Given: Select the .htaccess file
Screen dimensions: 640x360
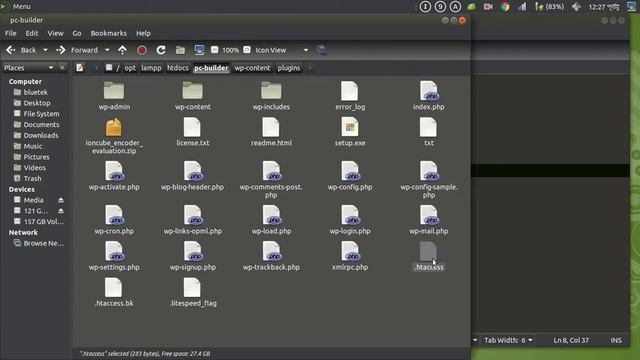Looking at the screenshot, I should click(429, 256).
